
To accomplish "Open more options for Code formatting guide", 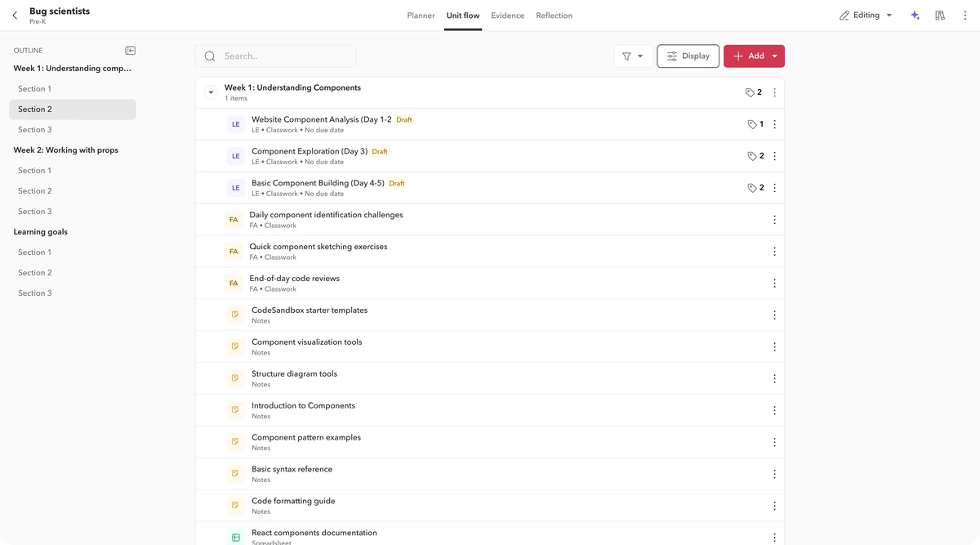I will (x=774, y=506).
